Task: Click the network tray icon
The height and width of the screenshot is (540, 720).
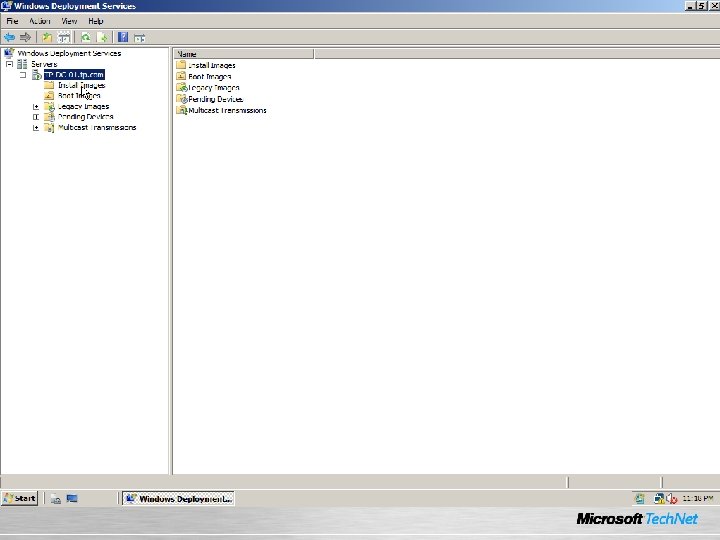Action: [x=659, y=498]
